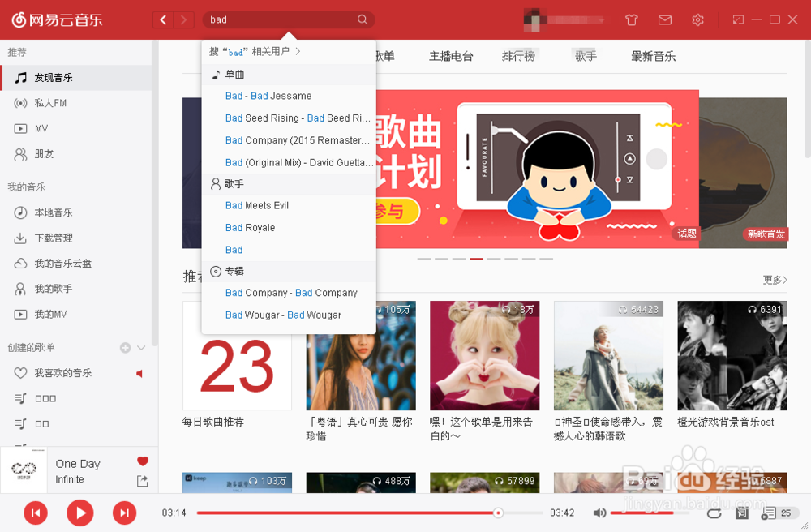This screenshot has width=811, height=532.
Task: Select album Bad Company - Bad Company
Action: (x=289, y=293)
